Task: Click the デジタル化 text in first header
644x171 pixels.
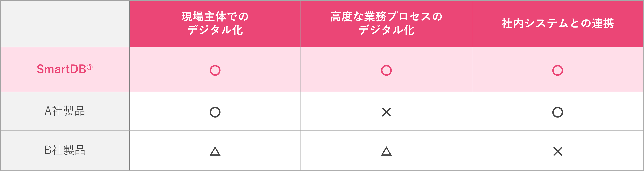Action: tap(215, 30)
